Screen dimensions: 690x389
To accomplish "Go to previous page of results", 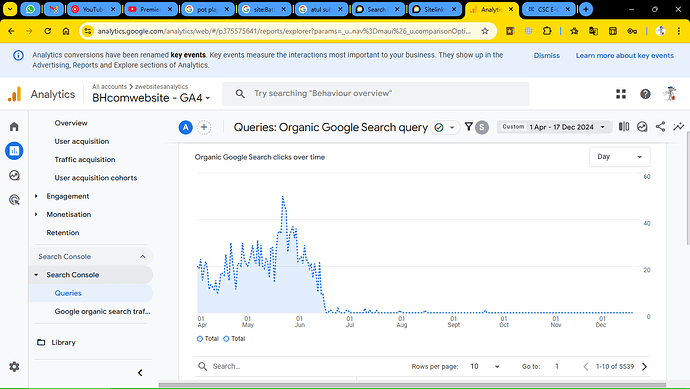I will point(585,367).
